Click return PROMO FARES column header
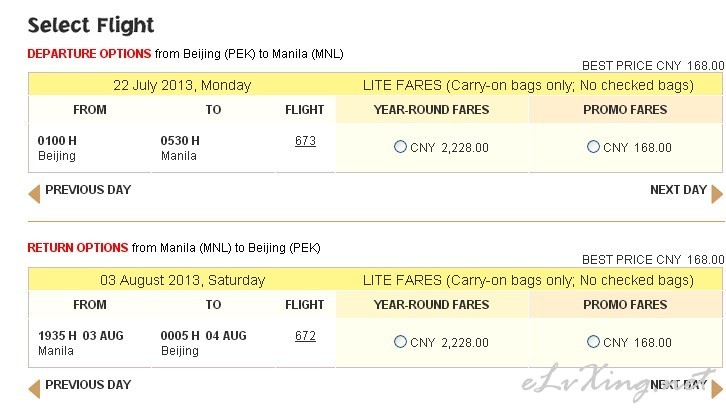The width and height of the screenshot is (726, 415). point(625,305)
